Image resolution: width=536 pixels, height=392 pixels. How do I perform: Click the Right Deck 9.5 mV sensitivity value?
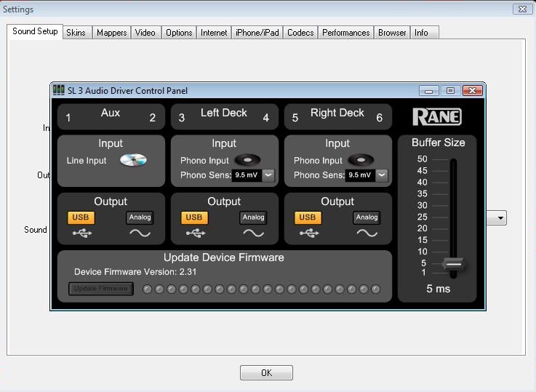[x=360, y=175]
